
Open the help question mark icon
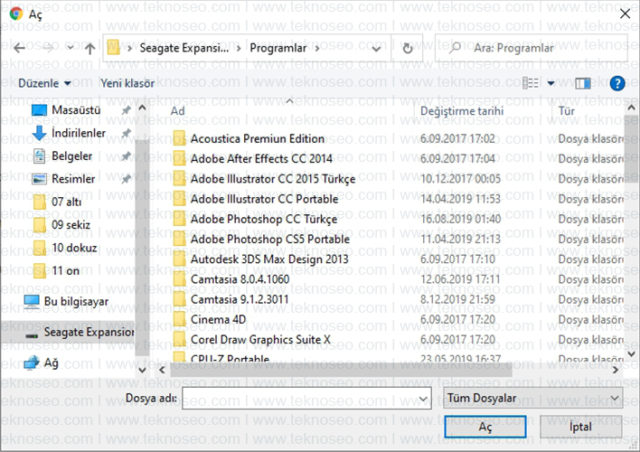pos(617,83)
